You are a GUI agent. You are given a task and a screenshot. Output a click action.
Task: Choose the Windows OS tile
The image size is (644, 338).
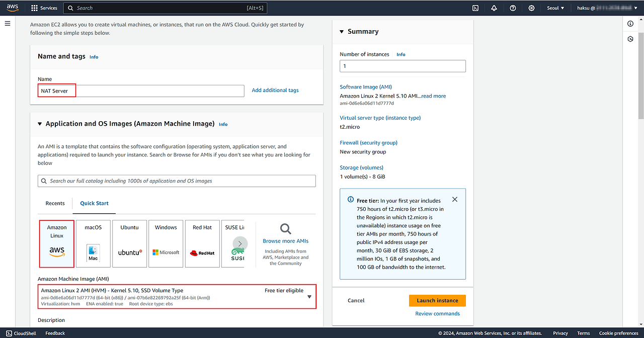[166, 243]
